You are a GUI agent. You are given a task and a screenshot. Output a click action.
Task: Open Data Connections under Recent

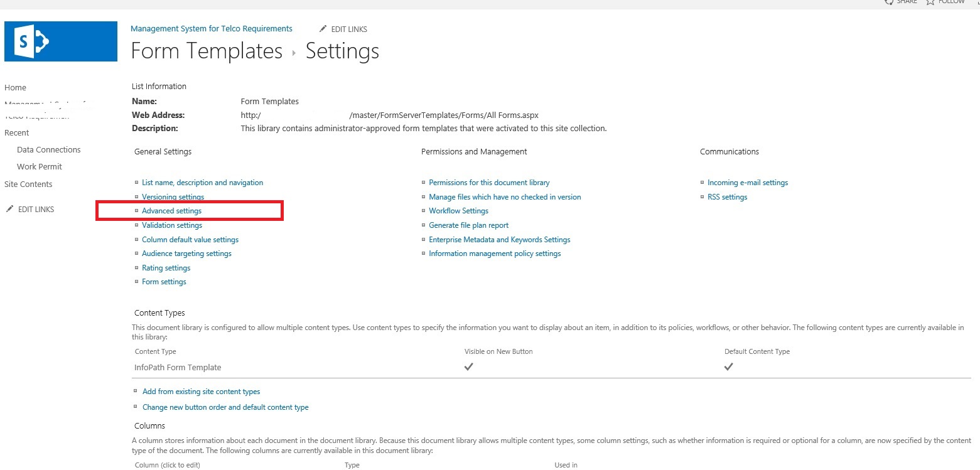pyautogui.click(x=48, y=149)
